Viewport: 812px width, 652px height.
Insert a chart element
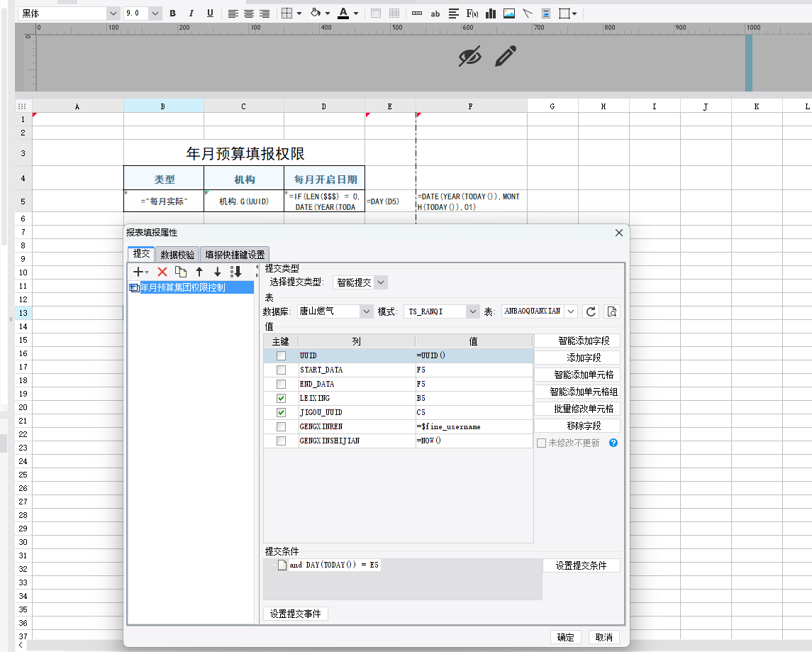coord(491,13)
